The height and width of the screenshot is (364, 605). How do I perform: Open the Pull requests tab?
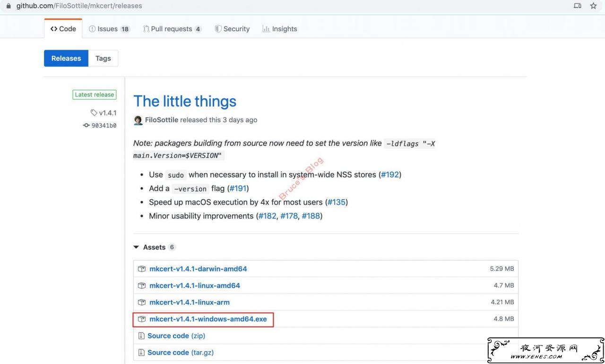coord(173,29)
